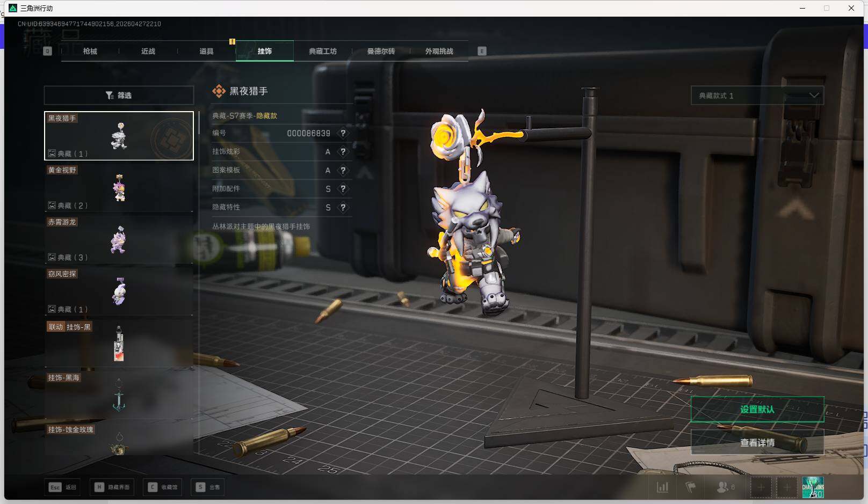Viewport: 868px width, 504px height.
Task: Select the 黄金视野 charm thumbnail
Action: click(119, 188)
